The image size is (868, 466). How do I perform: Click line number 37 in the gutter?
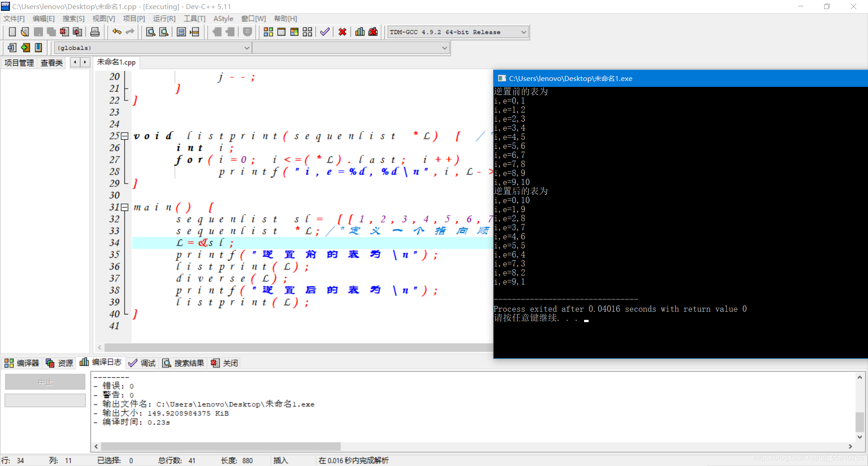pyautogui.click(x=114, y=278)
